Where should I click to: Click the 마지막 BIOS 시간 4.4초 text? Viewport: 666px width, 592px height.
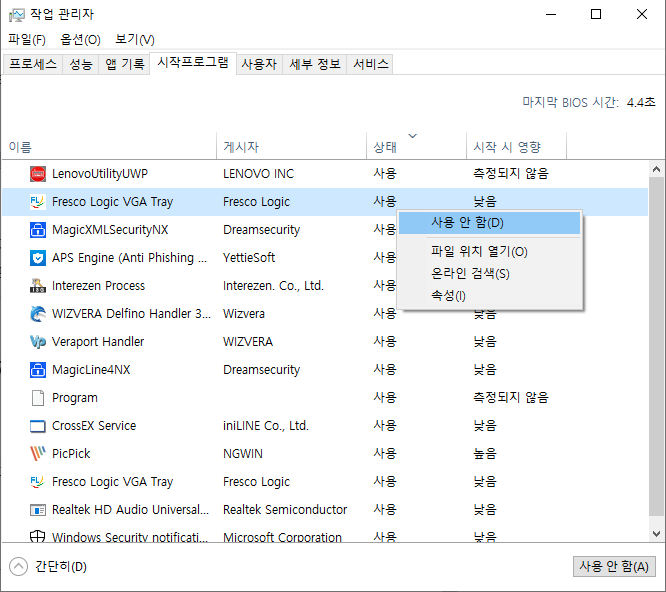[x=589, y=102]
